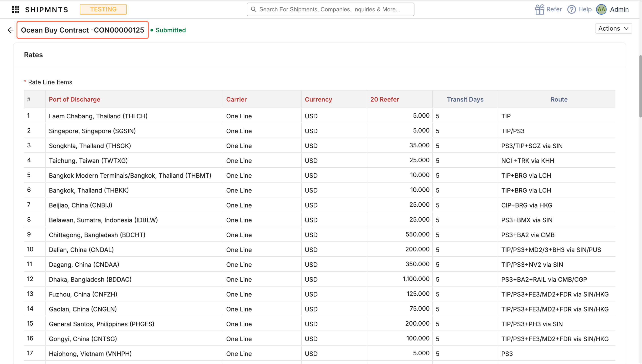Click the 350.000 reefer rate value
Viewport: 642px width, 364px height.
417,264
